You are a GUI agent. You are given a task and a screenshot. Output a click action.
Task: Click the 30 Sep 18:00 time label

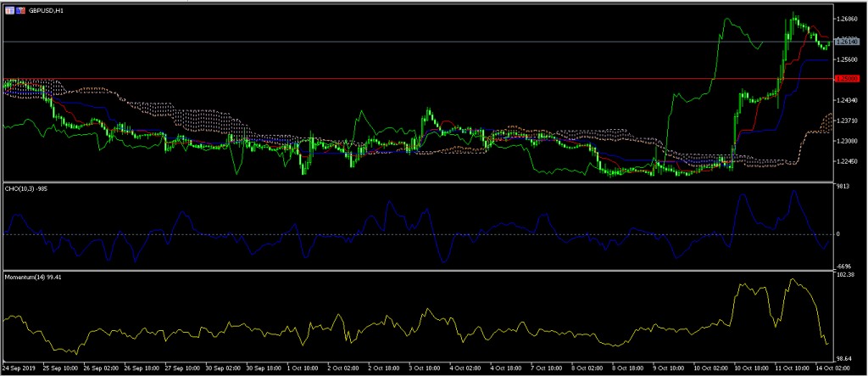pyautogui.click(x=264, y=368)
